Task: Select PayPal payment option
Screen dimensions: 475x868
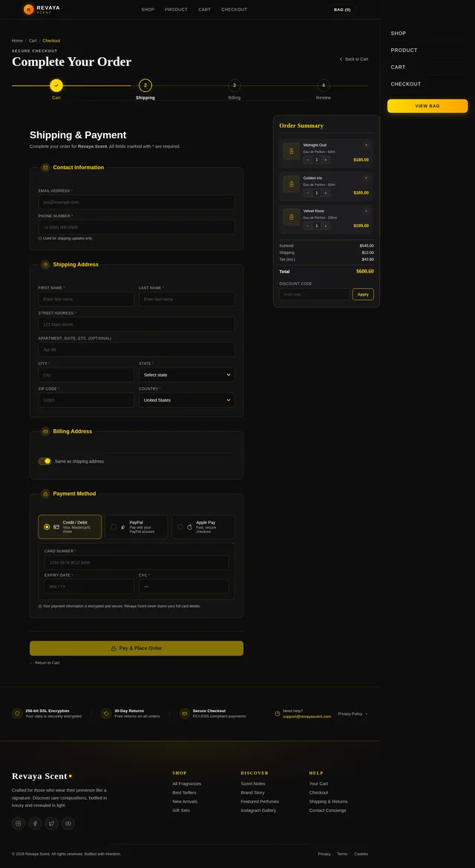Action: tap(136, 527)
